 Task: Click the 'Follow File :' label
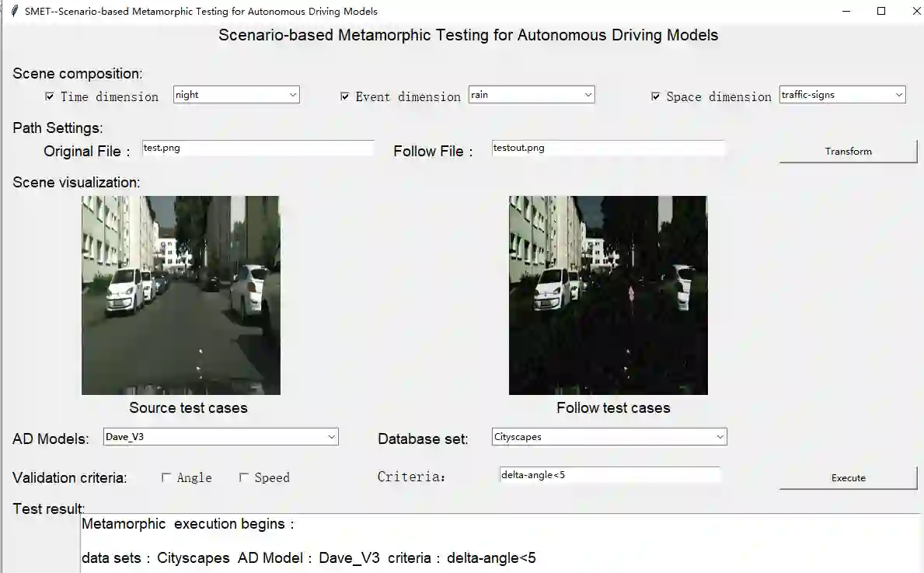[x=433, y=152]
